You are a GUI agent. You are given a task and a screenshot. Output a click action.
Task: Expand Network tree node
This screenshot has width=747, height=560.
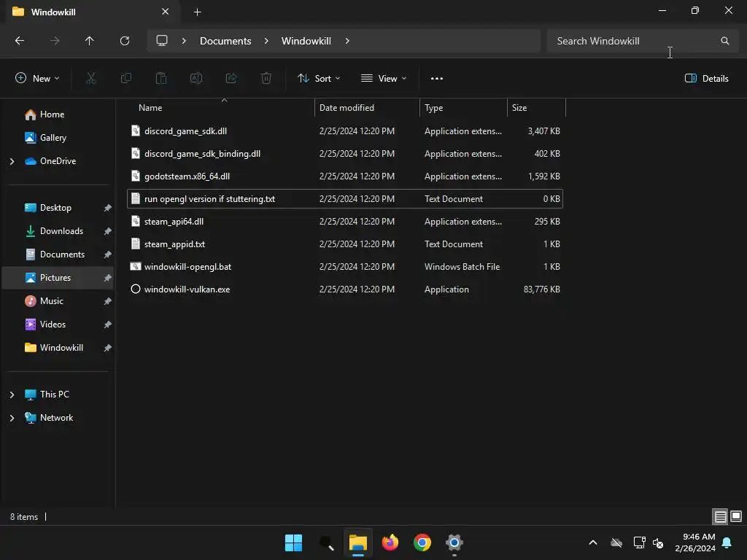pos(12,418)
